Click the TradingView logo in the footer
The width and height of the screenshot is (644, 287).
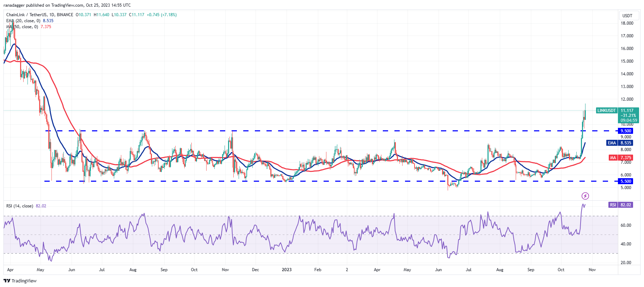pyautogui.click(x=20, y=281)
